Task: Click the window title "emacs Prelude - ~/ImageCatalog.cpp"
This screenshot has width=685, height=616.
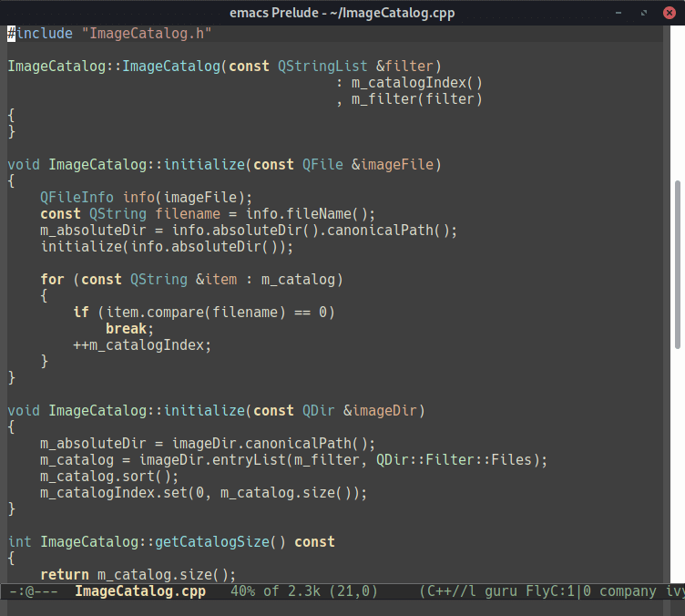Action: [342, 13]
